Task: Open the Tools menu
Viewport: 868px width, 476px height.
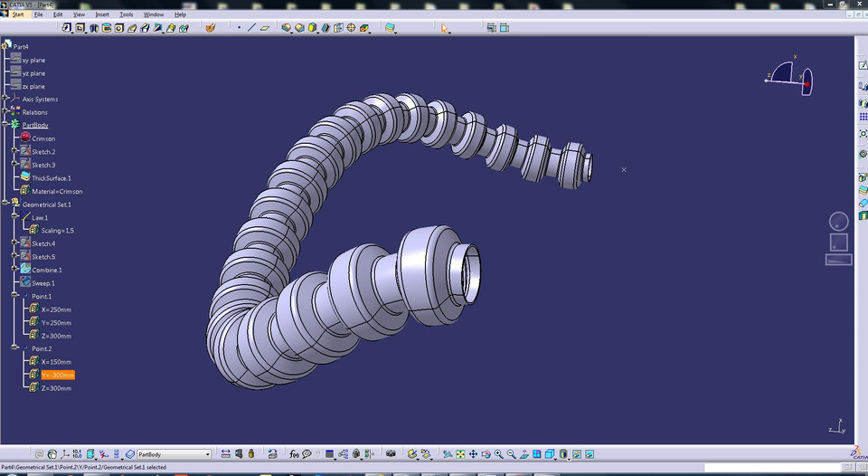Action: [127, 14]
